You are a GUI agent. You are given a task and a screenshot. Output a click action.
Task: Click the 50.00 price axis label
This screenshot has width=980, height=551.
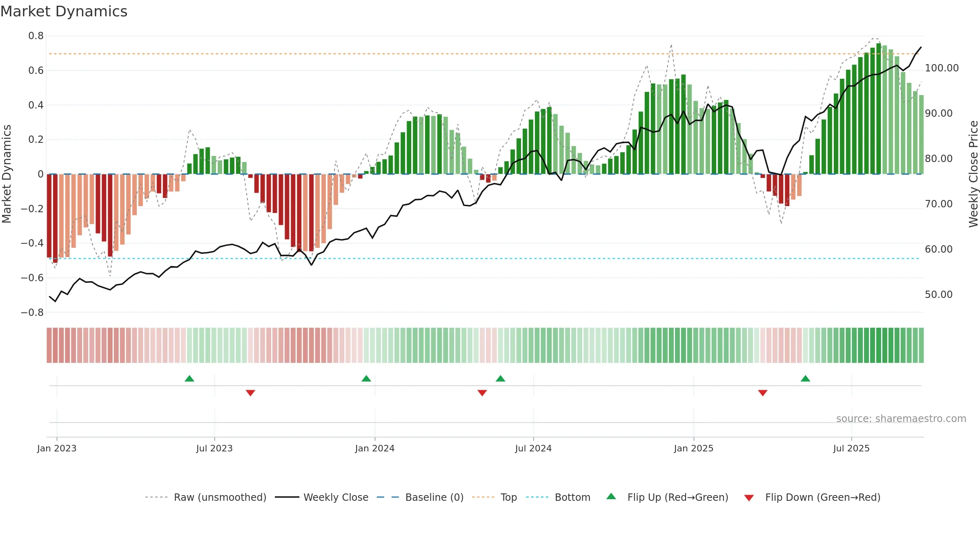coord(939,294)
